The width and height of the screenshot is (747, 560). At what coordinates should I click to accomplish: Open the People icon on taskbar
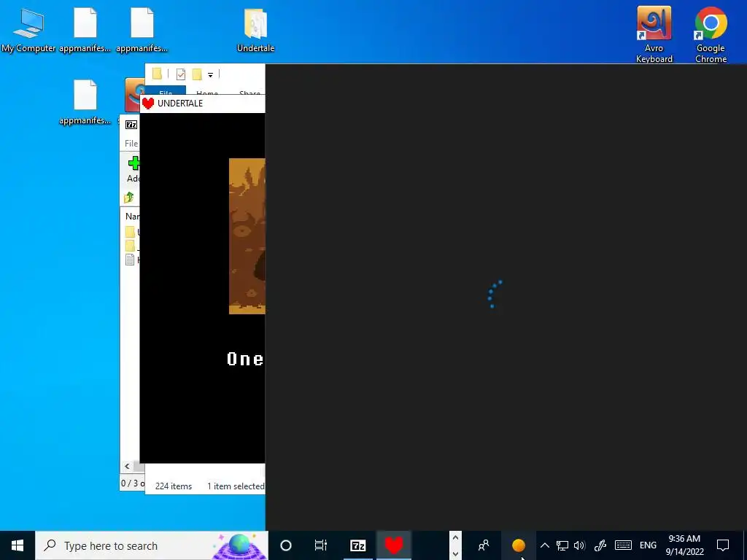[x=484, y=545]
